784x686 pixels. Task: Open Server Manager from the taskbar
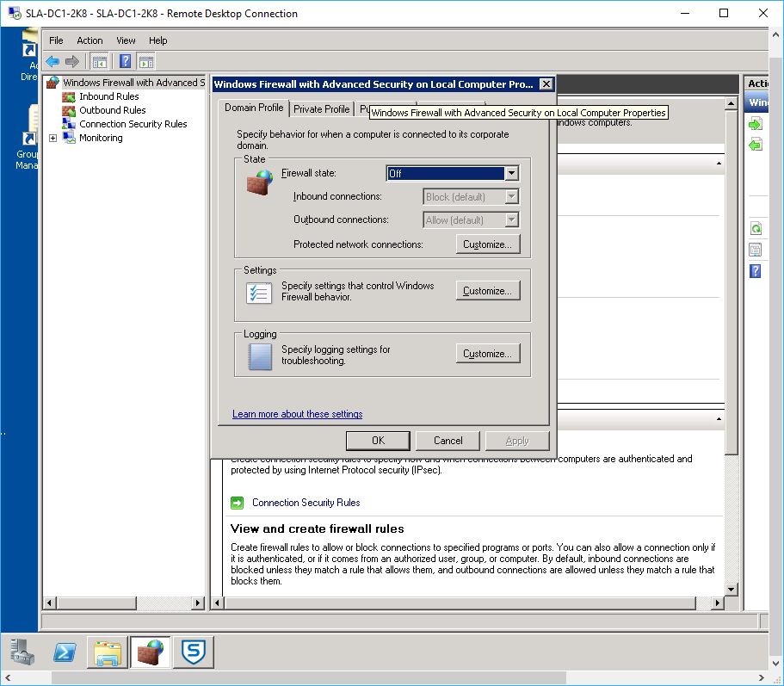point(22,652)
